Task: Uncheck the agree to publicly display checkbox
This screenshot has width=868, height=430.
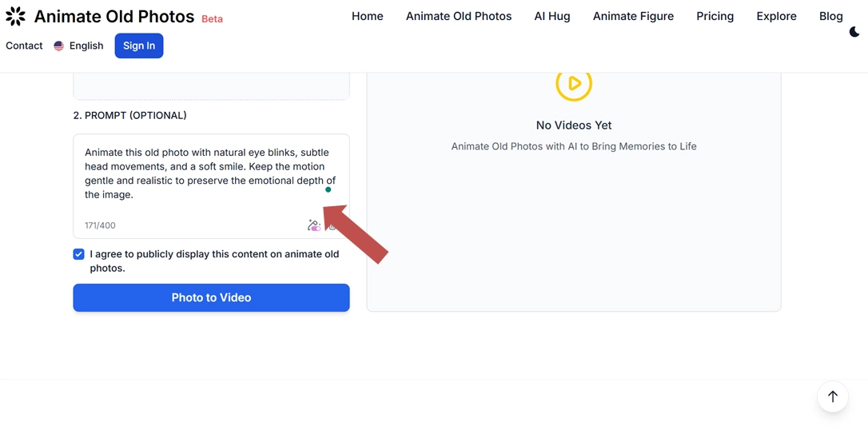Action: point(78,254)
